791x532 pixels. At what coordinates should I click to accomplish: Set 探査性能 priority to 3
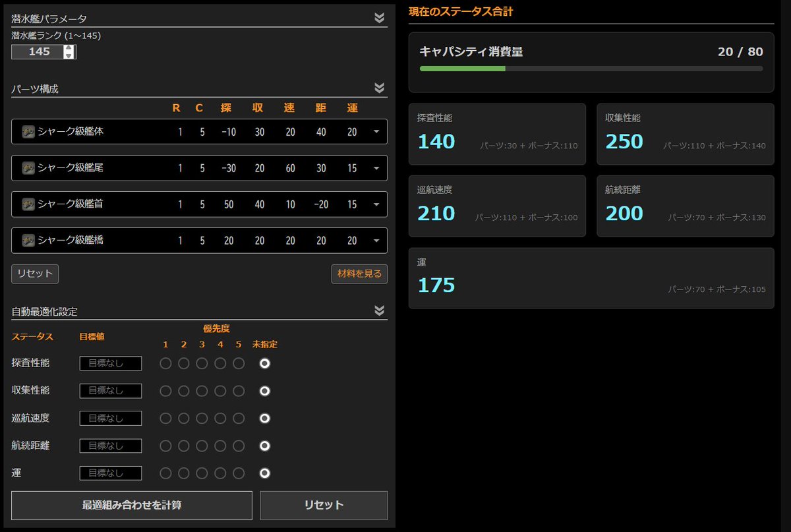point(202,363)
